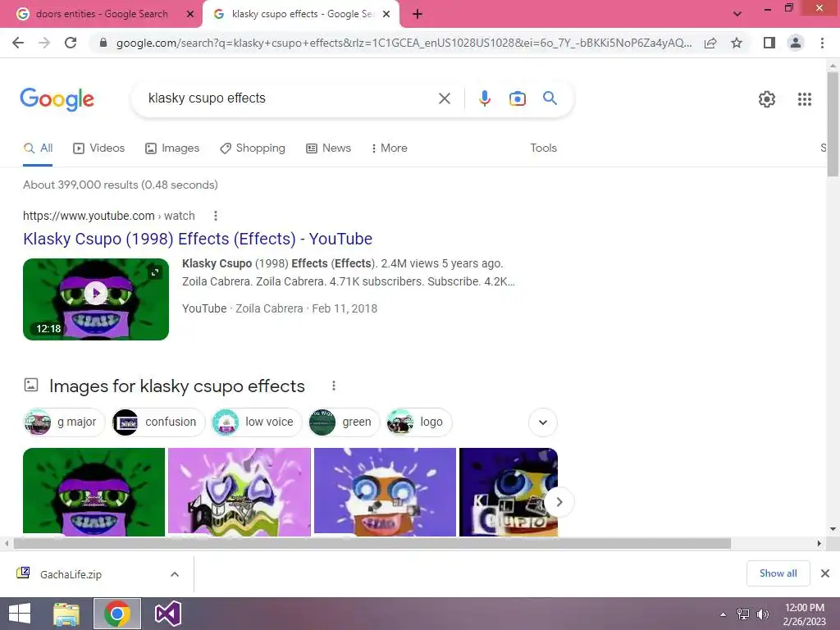The image size is (840, 630).
Task: Dismiss the downloads bar
Action: click(825, 573)
